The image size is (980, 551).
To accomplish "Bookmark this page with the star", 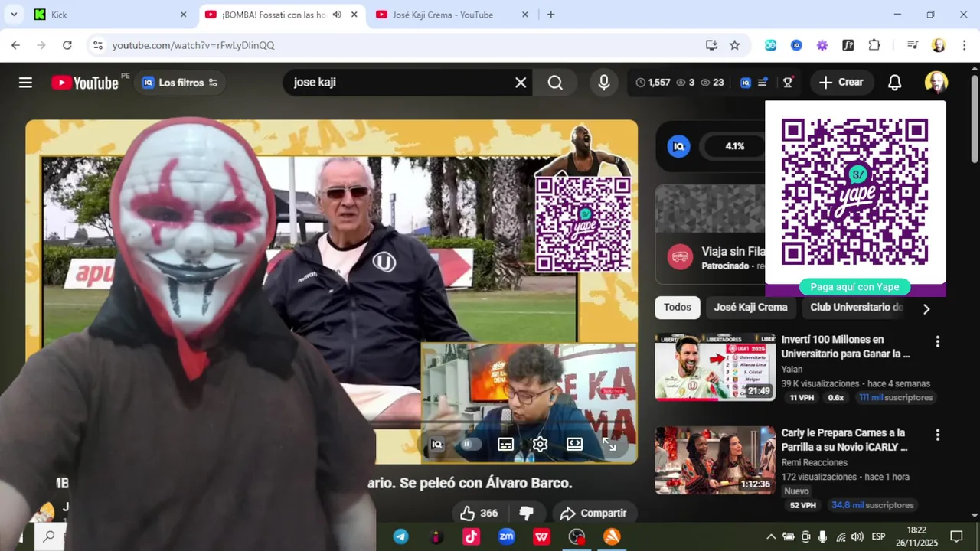I will pos(735,45).
